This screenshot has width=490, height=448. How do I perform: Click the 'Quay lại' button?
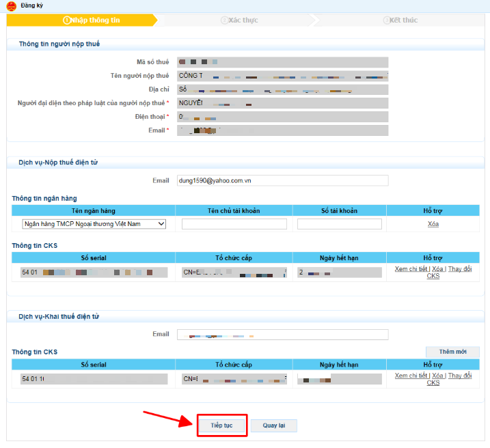274,425
